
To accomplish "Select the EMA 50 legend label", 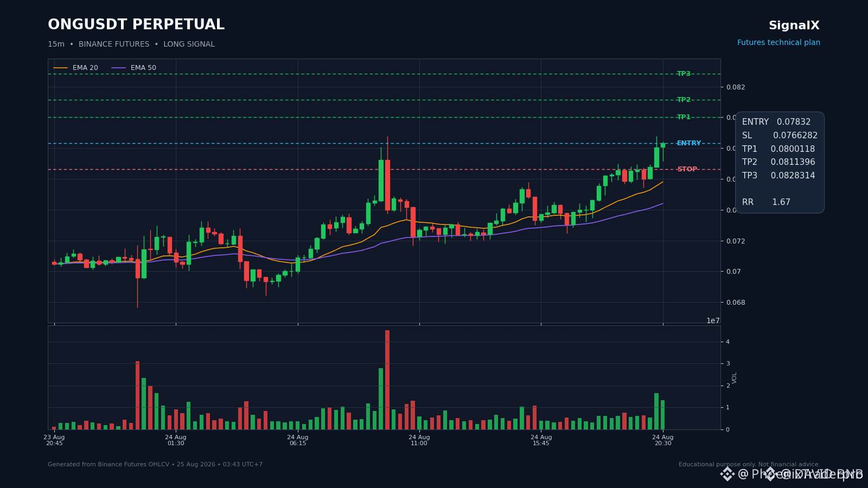I will click(143, 68).
